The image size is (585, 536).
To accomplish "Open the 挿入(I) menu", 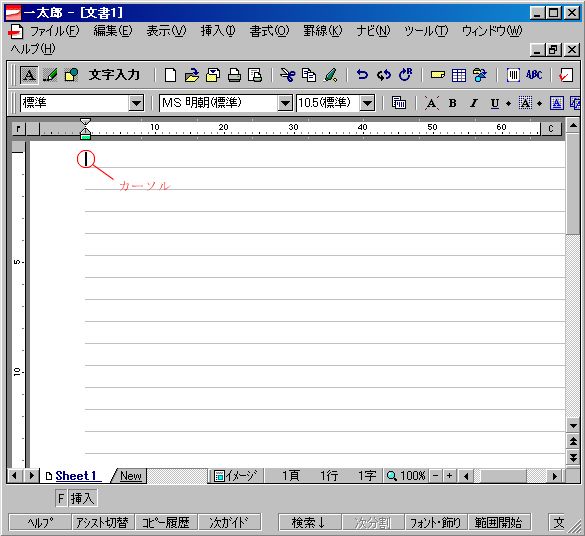I will [218, 31].
